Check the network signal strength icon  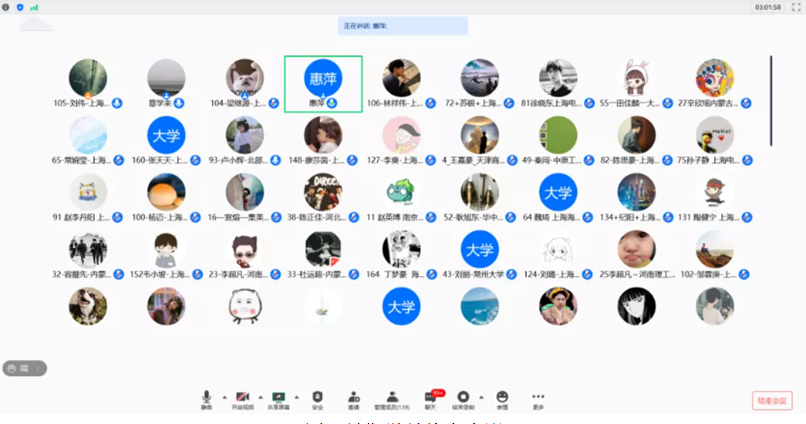[34, 6]
